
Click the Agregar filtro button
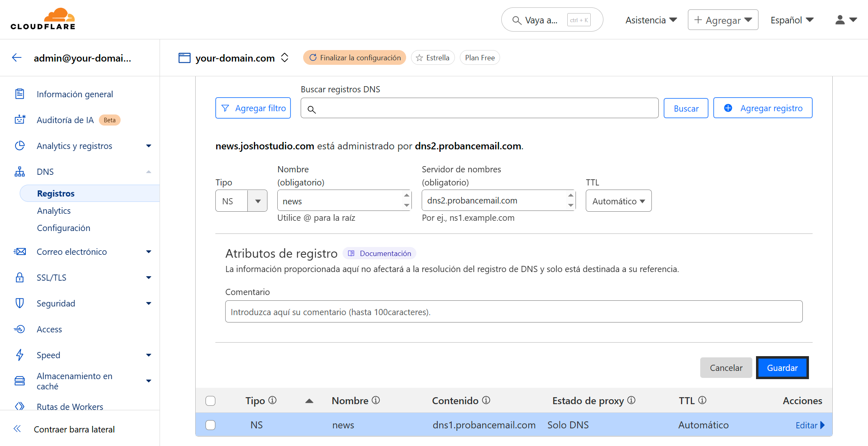(x=253, y=108)
